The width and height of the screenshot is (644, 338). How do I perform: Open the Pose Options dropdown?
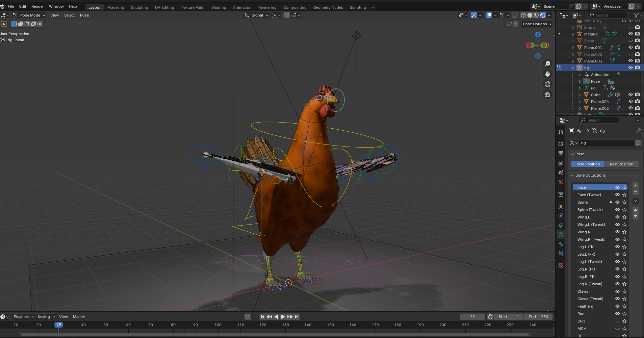click(537, 24)
